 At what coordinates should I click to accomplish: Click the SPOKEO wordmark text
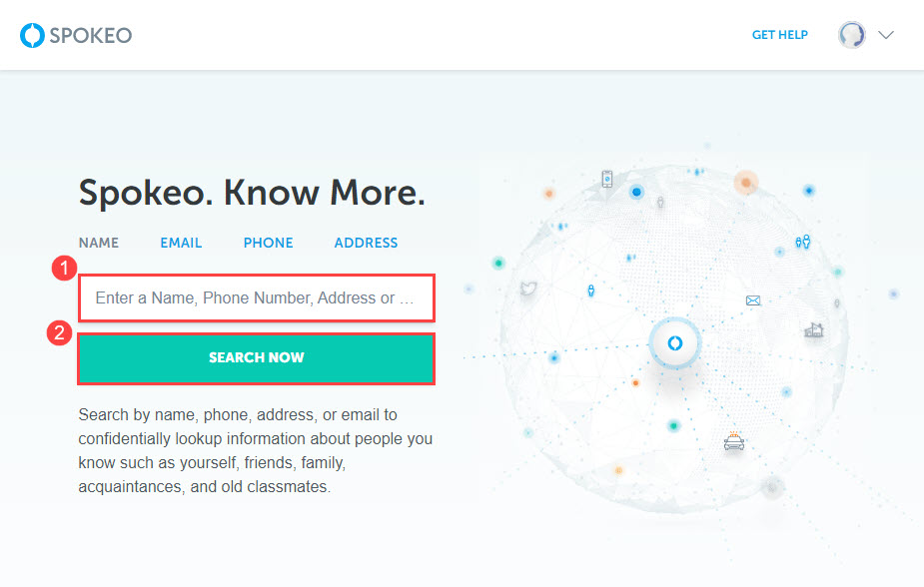tap(91, 35)
